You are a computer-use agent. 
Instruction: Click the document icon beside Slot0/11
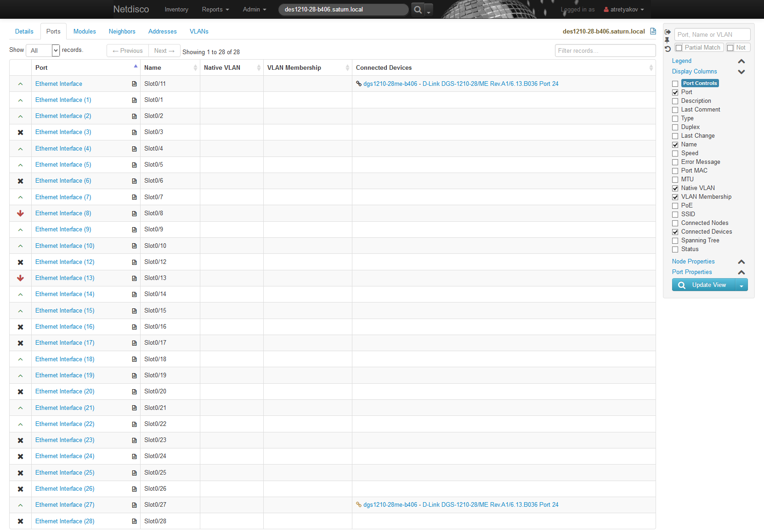134,84
